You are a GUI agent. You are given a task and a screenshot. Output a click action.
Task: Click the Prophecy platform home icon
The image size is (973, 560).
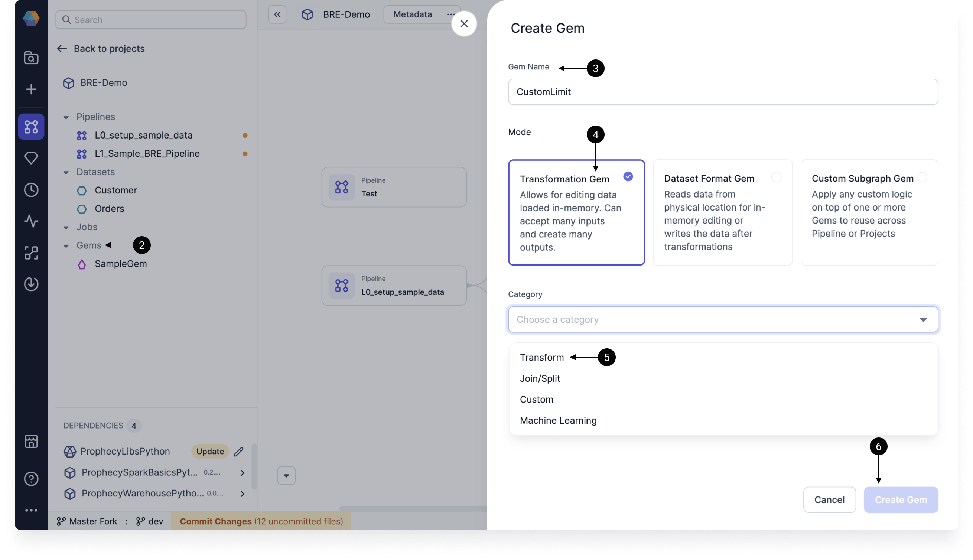tap(32, 19)
